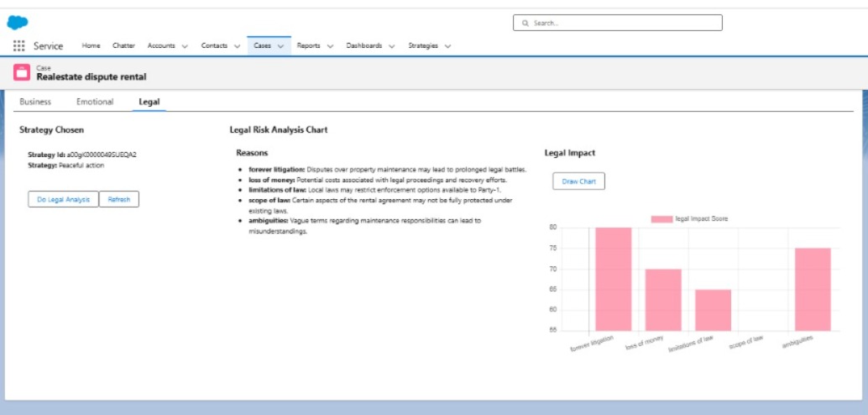Switch to the Emotional tab
Viewport: 868px width, 415px height.
click(95, 102)
